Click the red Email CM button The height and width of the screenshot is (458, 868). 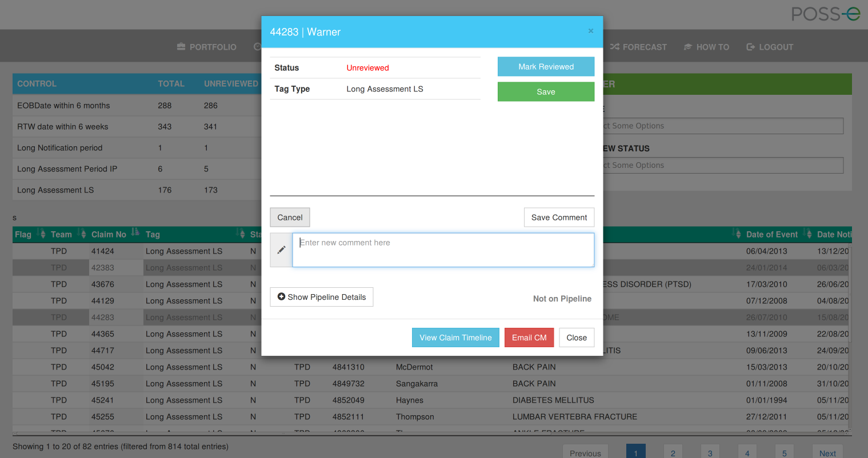coord(529,338)
